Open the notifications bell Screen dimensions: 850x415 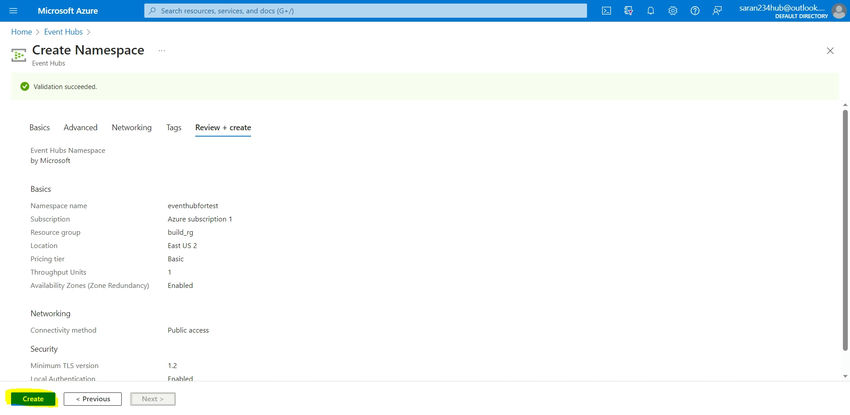coord(651,11)
